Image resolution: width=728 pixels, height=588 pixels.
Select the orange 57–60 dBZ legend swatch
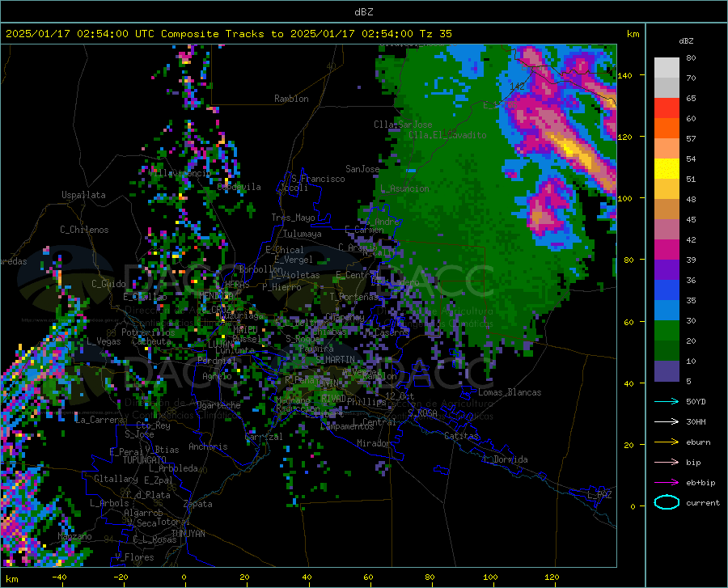[667, 129]
